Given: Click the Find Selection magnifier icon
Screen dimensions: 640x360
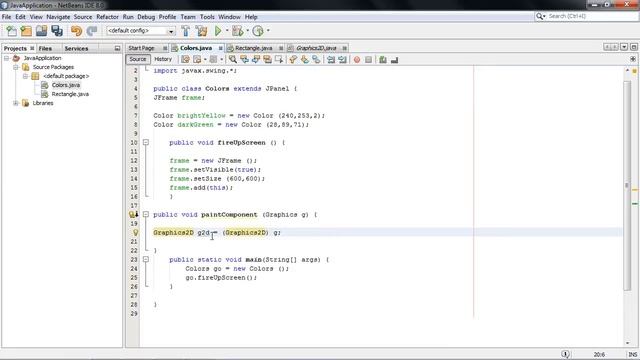Looking at the screenshot, I should 233,60.
